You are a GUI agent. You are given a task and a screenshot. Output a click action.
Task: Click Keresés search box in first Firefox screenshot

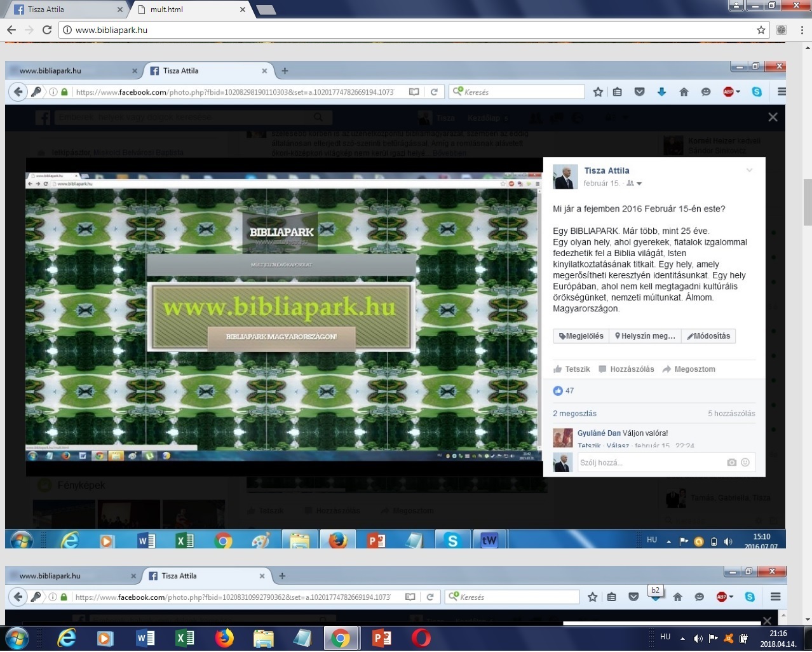(x=517, y=92)
